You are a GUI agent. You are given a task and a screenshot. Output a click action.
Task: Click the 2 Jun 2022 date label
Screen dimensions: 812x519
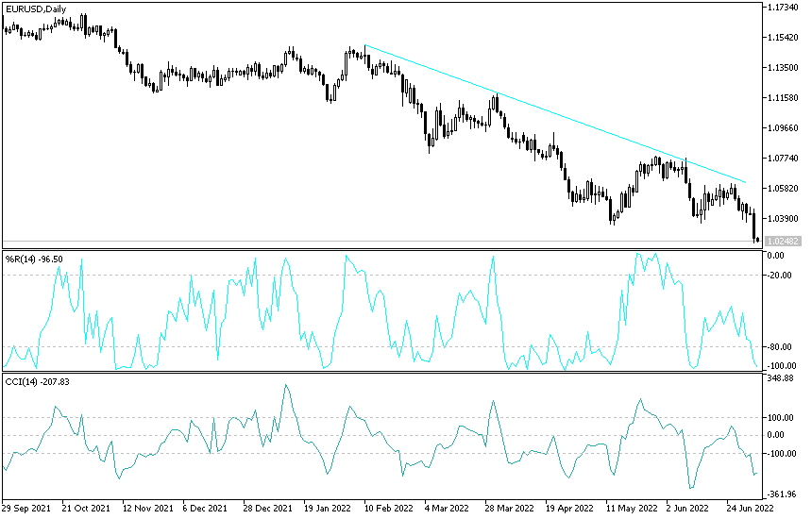coord(687,508)
